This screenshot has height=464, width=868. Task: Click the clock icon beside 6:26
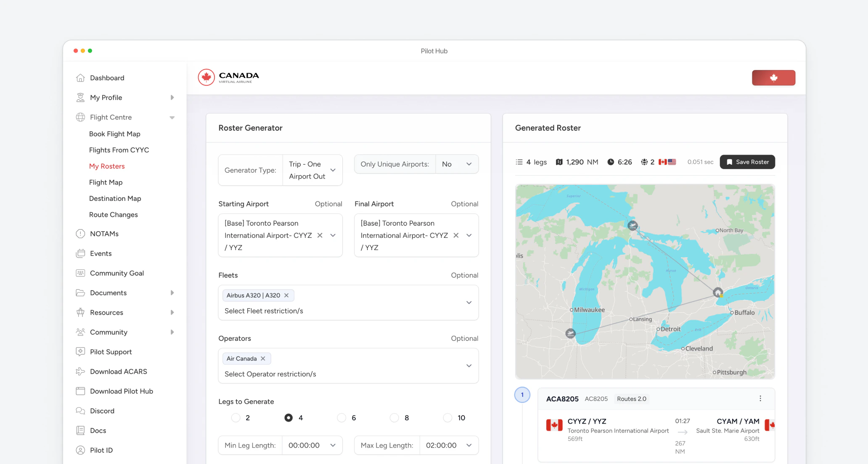point(611,162)
